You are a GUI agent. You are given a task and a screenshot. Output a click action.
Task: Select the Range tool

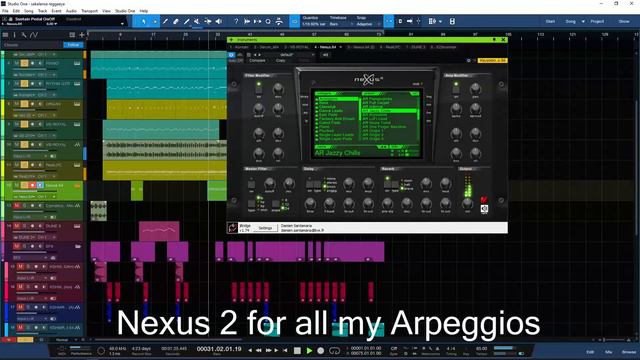(155, 21)
